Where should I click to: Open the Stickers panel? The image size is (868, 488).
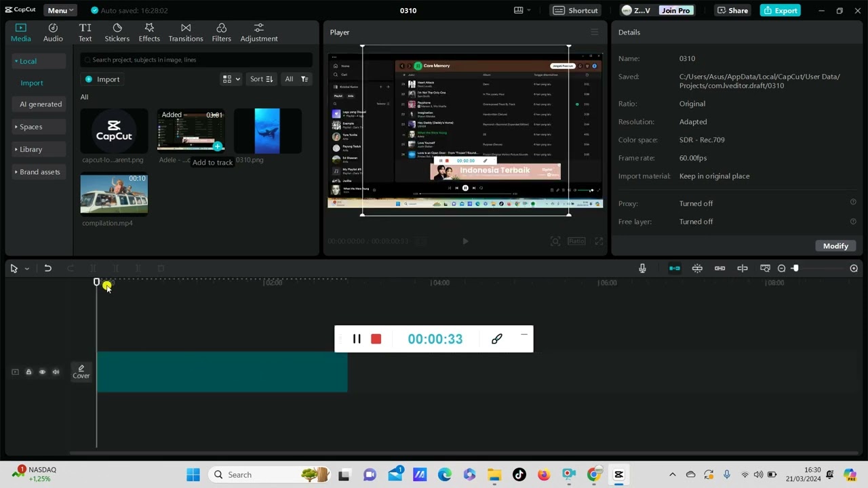pos(117,32)
